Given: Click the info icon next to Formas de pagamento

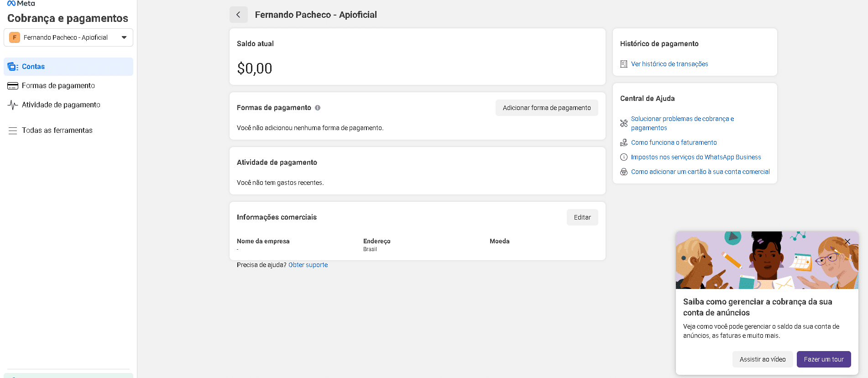Looking at the screenshot, I should pyautogui.click(x=318, y=108).
